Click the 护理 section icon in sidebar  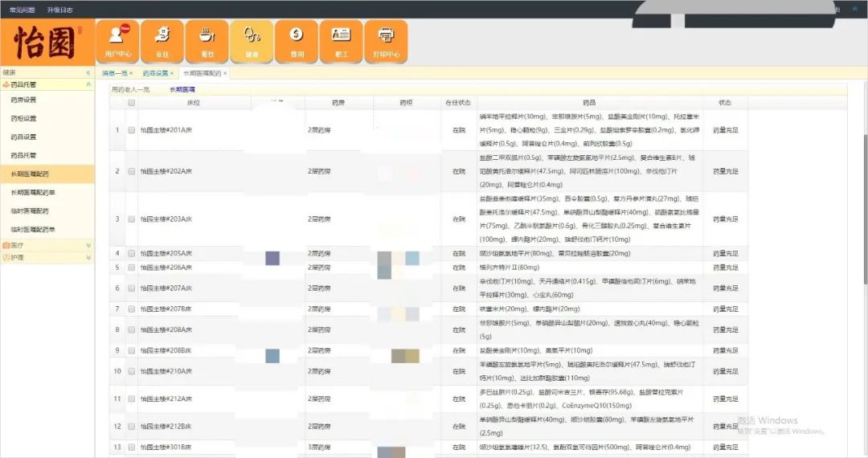6,257
